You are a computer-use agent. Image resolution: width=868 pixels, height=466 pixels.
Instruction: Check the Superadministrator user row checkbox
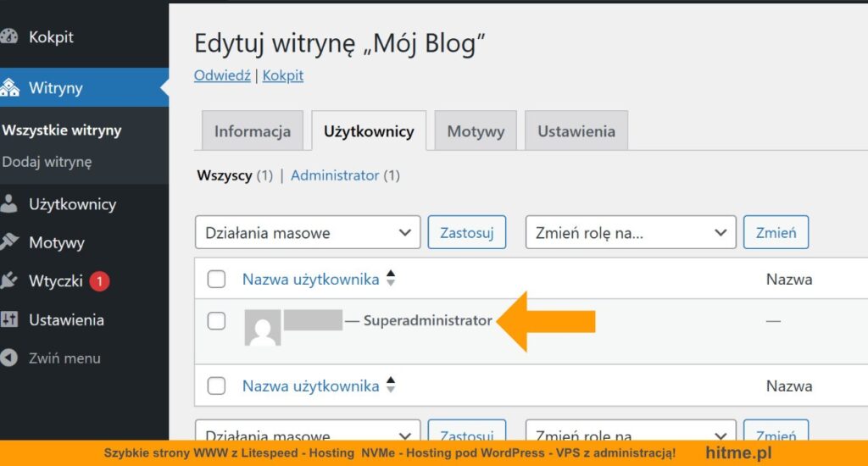[217, 320]
